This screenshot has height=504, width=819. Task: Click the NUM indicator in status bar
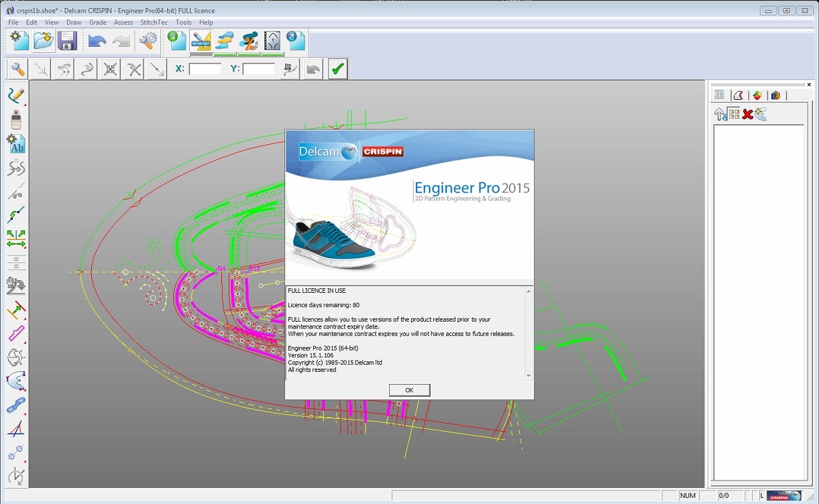pos(688,496)
